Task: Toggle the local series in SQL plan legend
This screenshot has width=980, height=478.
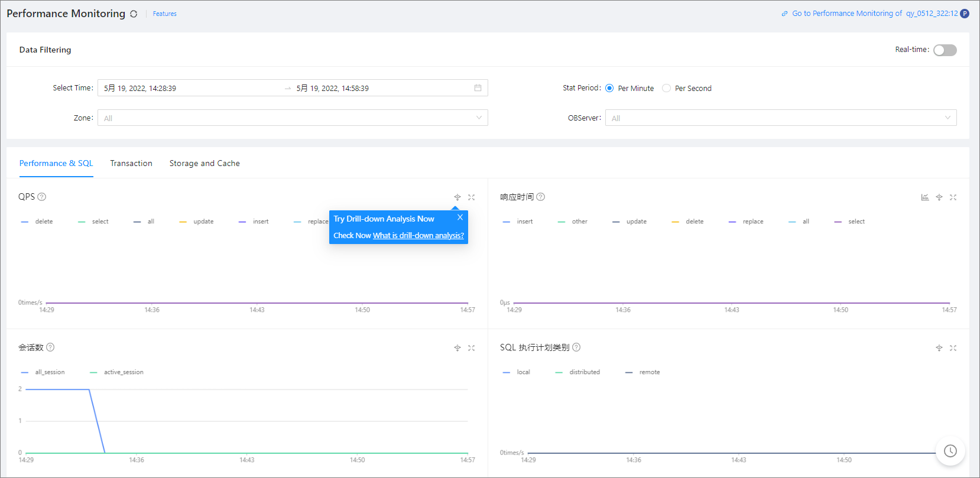Action: (517, 372)
